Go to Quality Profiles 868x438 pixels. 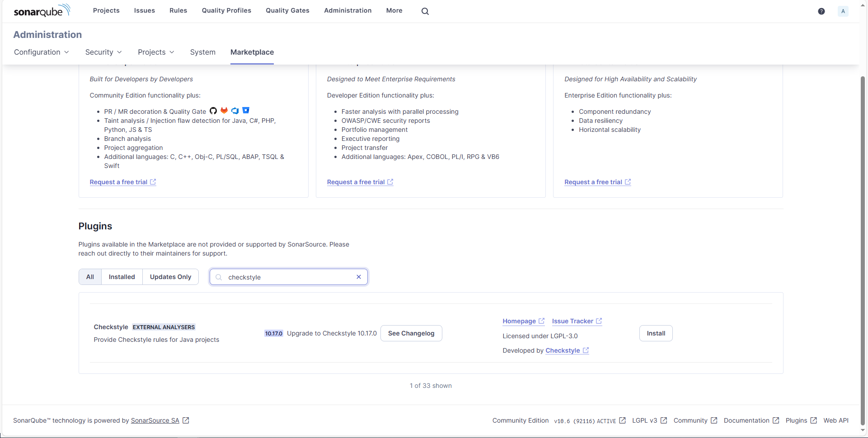(226, 10)
